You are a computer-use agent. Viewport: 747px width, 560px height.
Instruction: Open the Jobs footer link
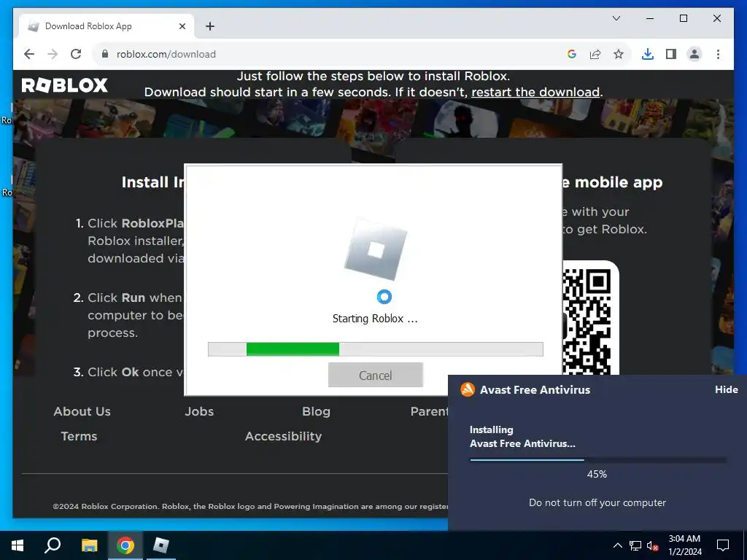[x=199, y=411]
